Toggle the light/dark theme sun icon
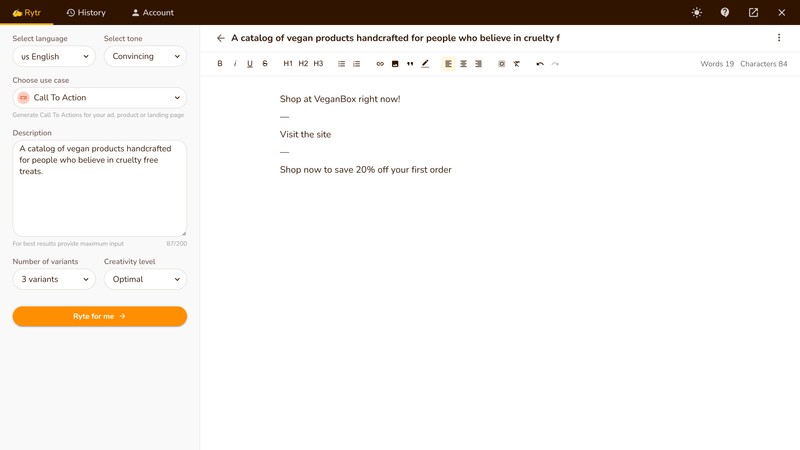Screen dimensions: 800x450 coord(697,13)
